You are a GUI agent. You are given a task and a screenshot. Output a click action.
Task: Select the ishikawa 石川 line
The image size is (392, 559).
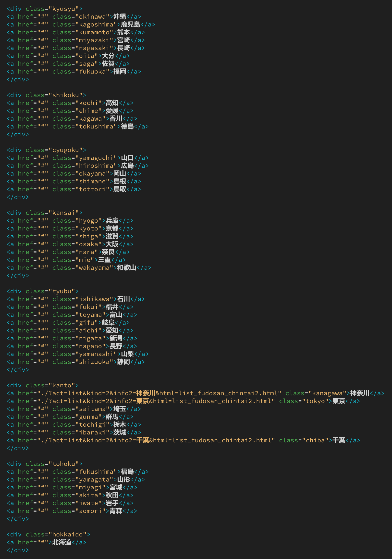pyautogui.click(x=76, y=299)
